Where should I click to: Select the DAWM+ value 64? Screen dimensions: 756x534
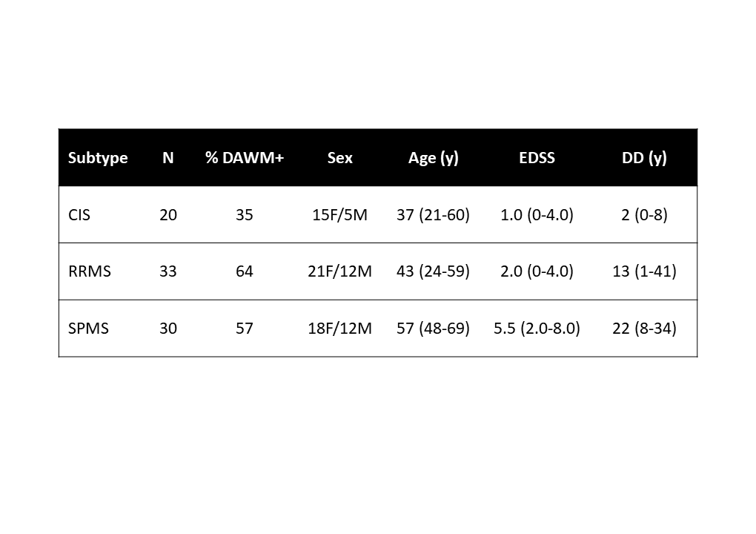click(x=245, y=271)
